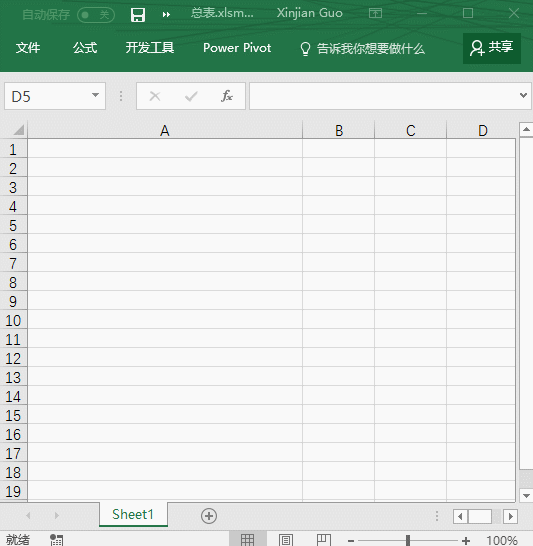533x546 pixels.
Task: Click cell C7
Action: (410, 262)
